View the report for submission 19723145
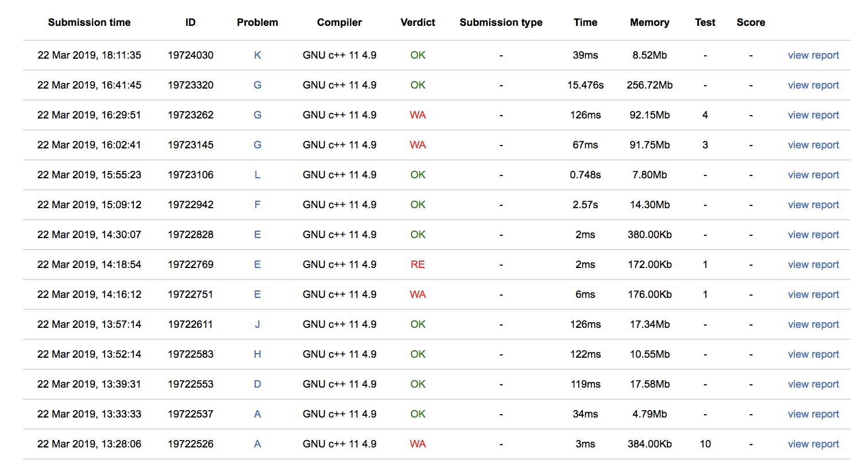Image resolution: width=868 pixels, height=467 pixels. [813, 145]
